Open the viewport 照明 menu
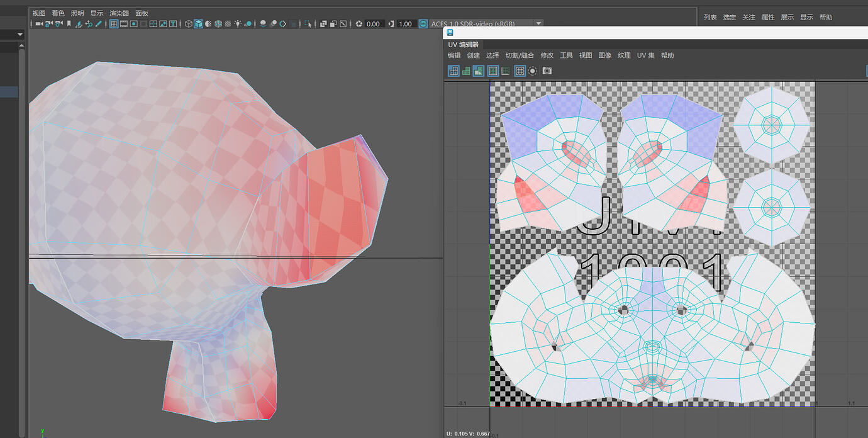This screenshot has width=868, height=438. point(77,13)
